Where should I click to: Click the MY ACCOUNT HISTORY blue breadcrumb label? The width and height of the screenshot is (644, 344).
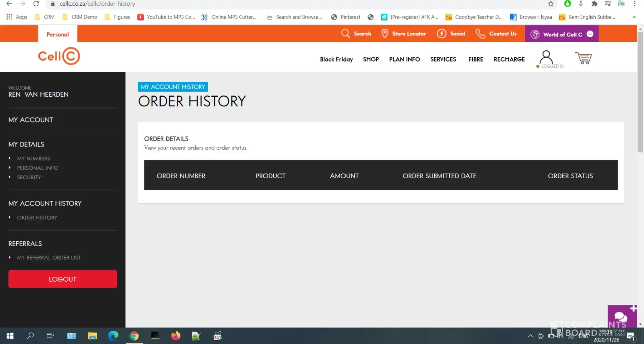(173, 87)
